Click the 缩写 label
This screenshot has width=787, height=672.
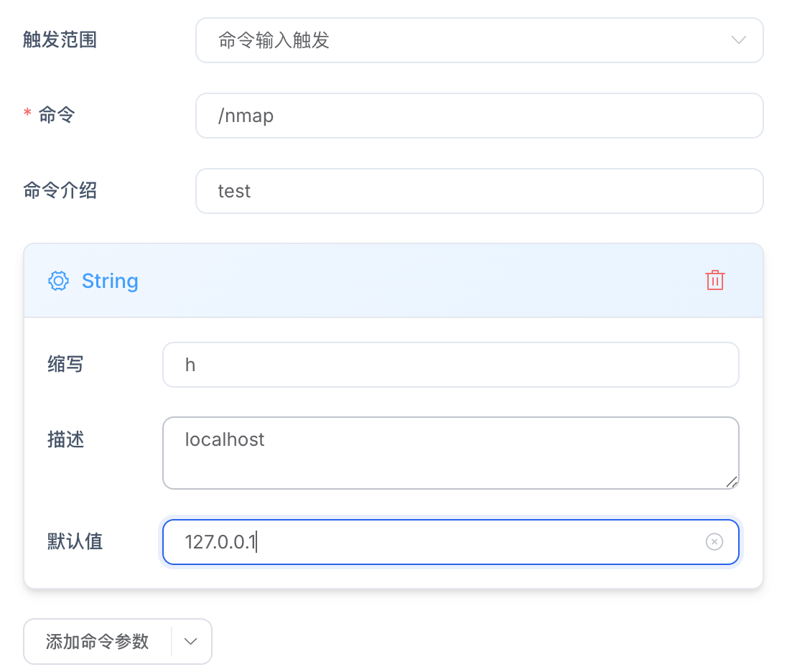pos(65,365)
